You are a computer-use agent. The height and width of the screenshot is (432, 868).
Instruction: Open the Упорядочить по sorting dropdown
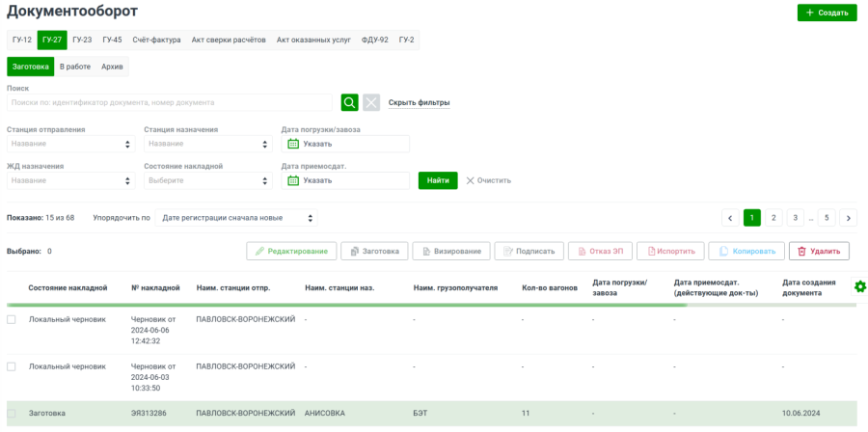point(236,218)
